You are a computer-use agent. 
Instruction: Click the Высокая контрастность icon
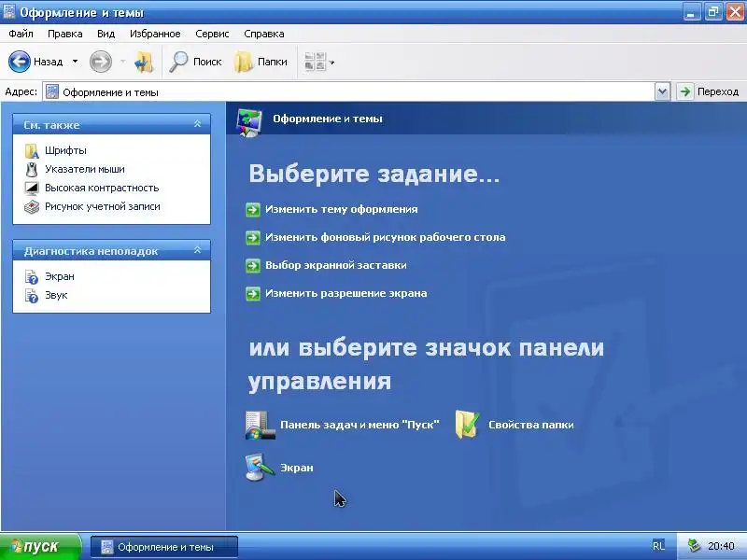tap(32, 189)
